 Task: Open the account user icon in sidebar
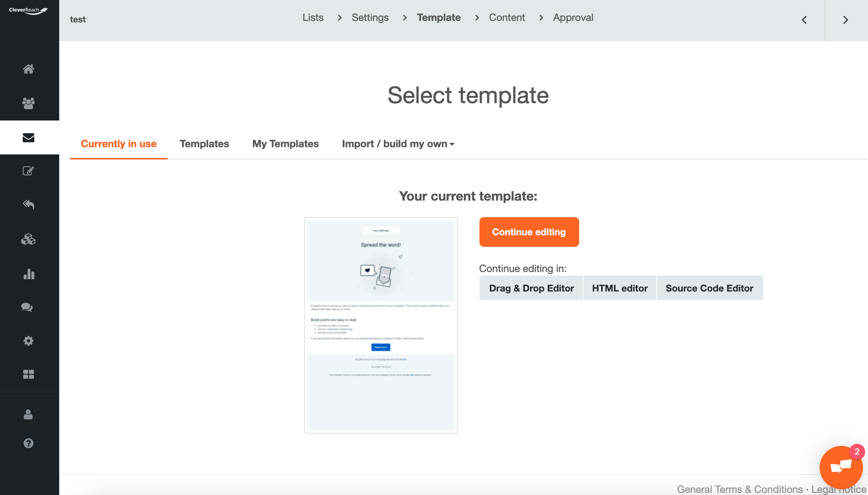click(x=29, y=415)
